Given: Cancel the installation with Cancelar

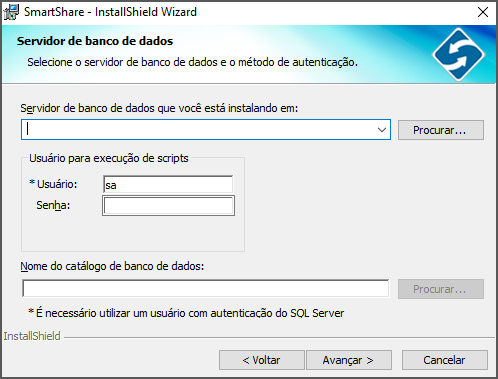Looking at the screenshot, I should (445, 360).
